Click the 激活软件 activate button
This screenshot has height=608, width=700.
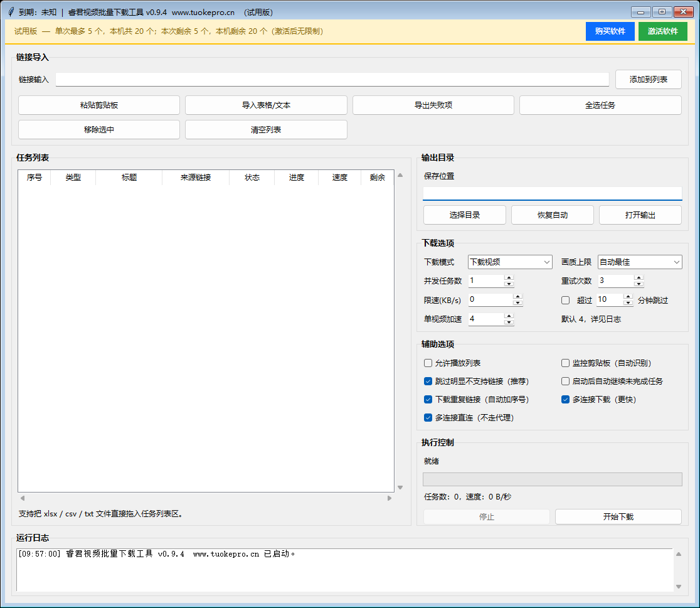click(x=662, y=31)
